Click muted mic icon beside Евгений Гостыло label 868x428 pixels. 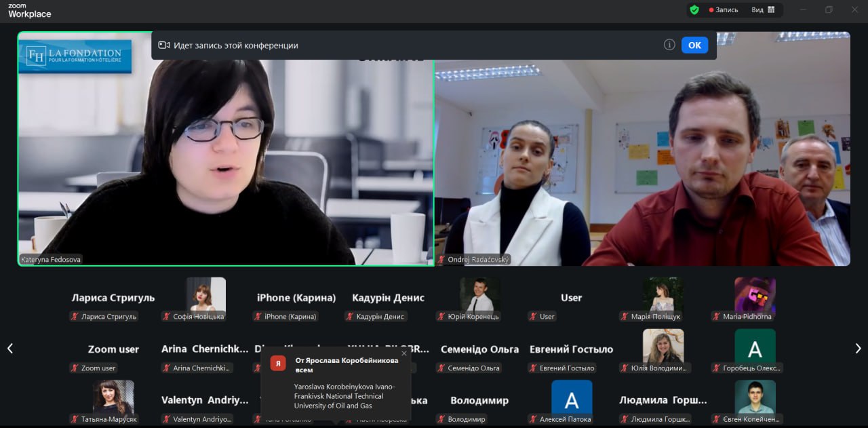[533, 368]
